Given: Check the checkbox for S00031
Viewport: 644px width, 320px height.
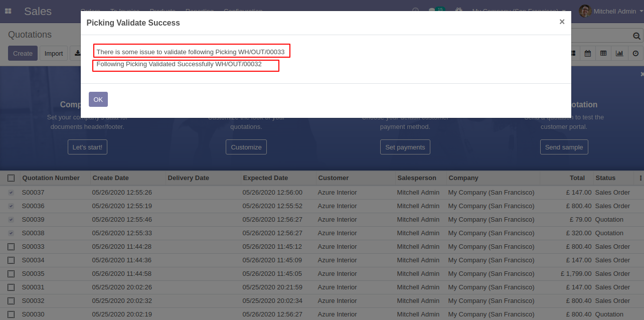Looking at the screenshot, I should tap(11, 287).
